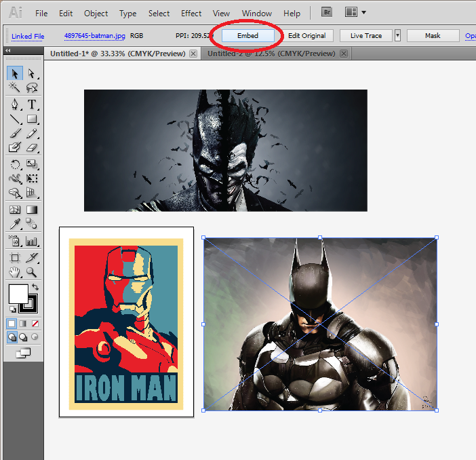Viewport: 476px width, 460px height.
Task: Open the View menu
Action: point(221,14)
